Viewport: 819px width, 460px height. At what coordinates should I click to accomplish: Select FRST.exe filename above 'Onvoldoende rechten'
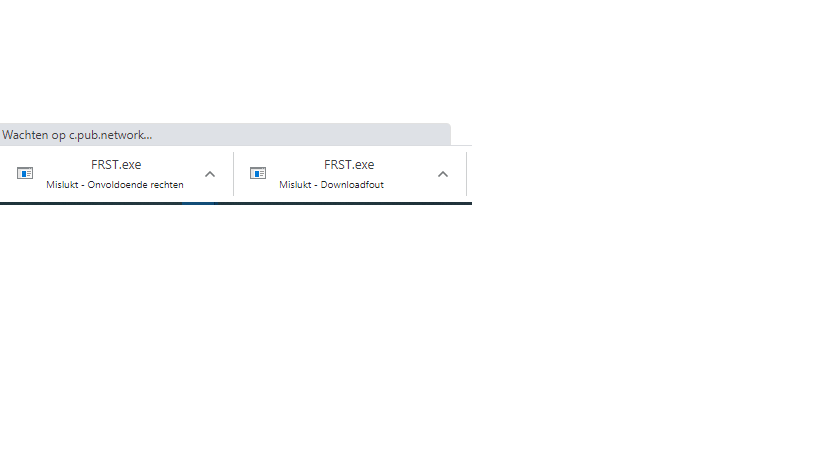tap(116, 164)
